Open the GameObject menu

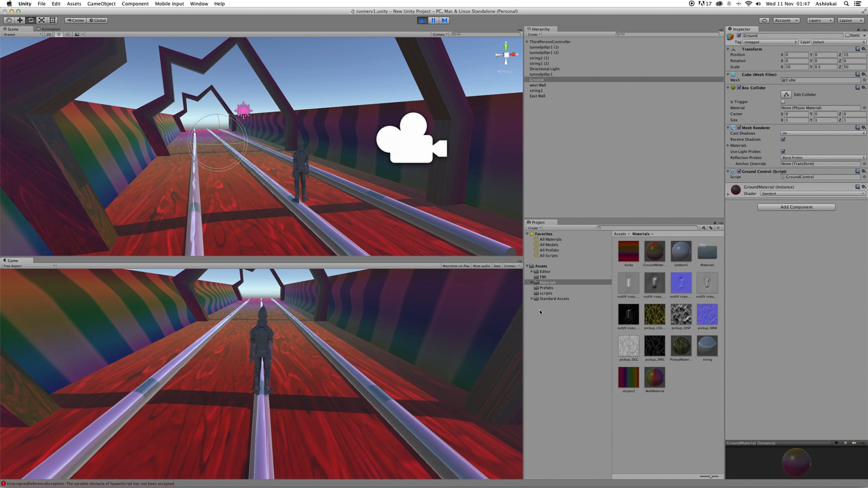click(x=101, y=4)
